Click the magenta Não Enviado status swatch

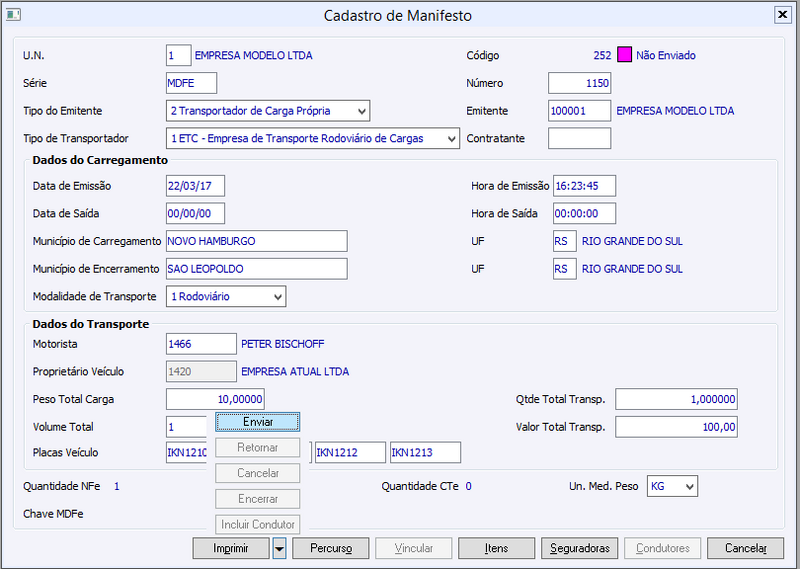click(625, 55)
